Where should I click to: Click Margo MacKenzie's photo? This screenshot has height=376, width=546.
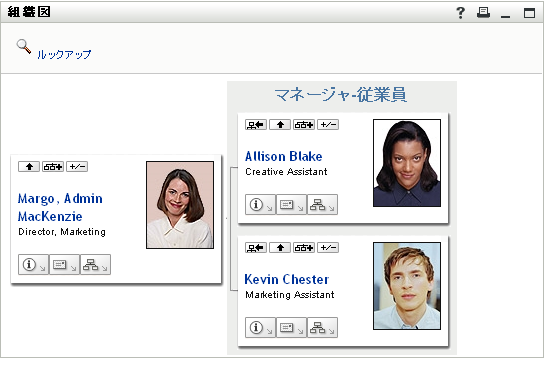click(x=180, y=205)
